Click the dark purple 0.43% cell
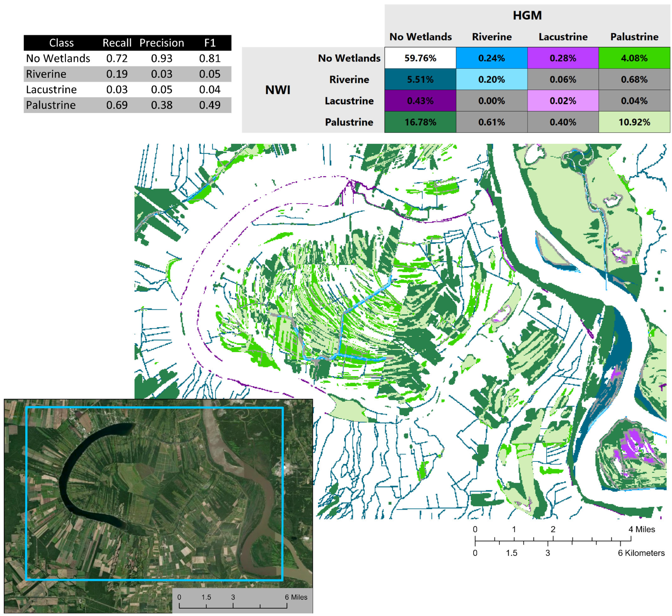The image size is (672, 616). coord(420,101)
